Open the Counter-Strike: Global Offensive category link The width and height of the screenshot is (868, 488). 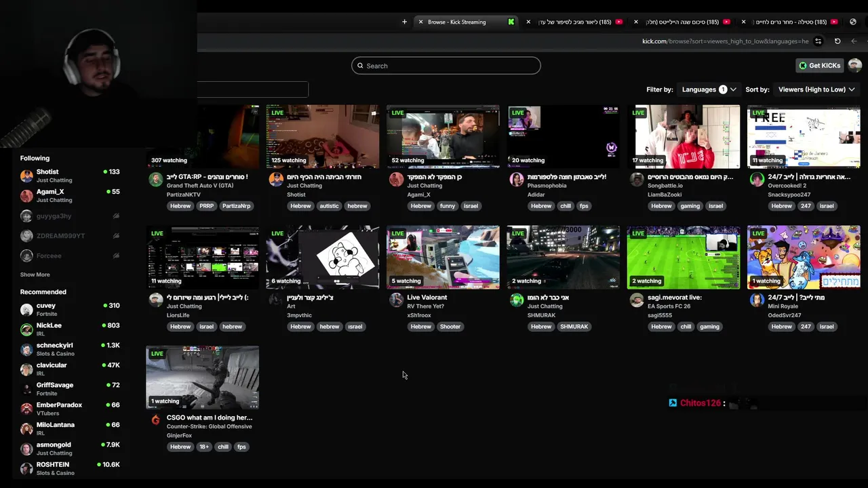pyautogui.click(x=210, y=426)
